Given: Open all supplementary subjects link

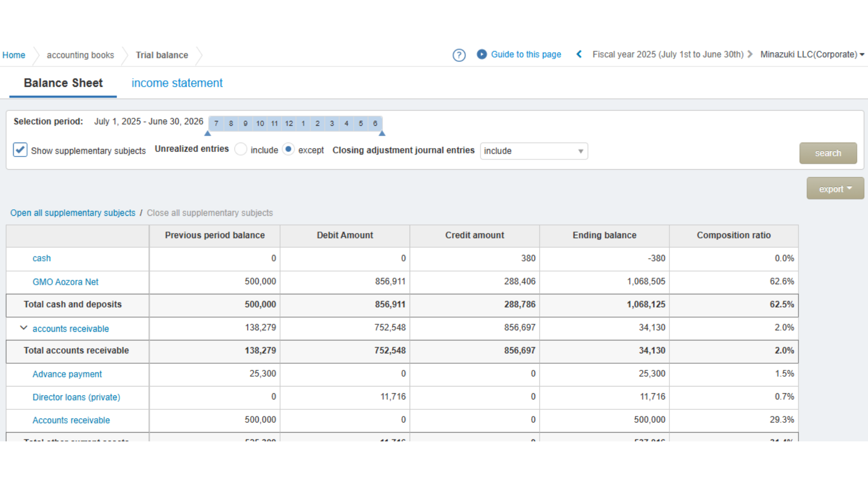Looking at the screenshot, I should click(x=73, y=213).
